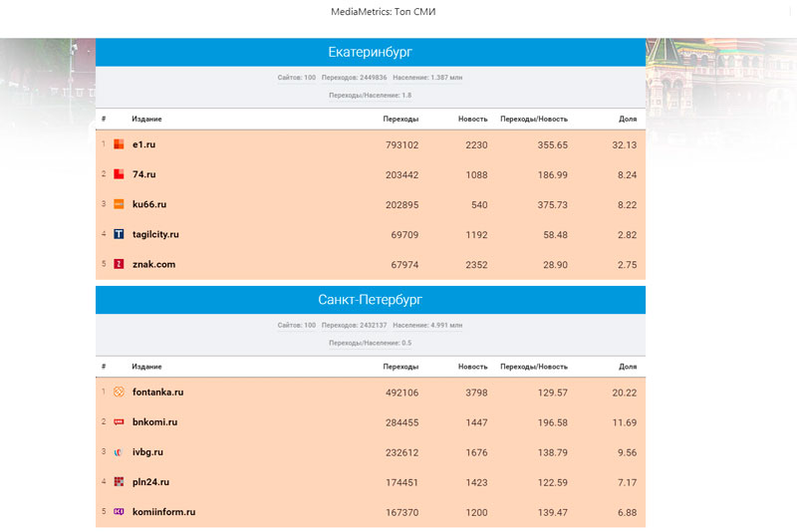Click the pln24.ru favicon
This screenshot has width=797, height=532.
pos(119,482)
